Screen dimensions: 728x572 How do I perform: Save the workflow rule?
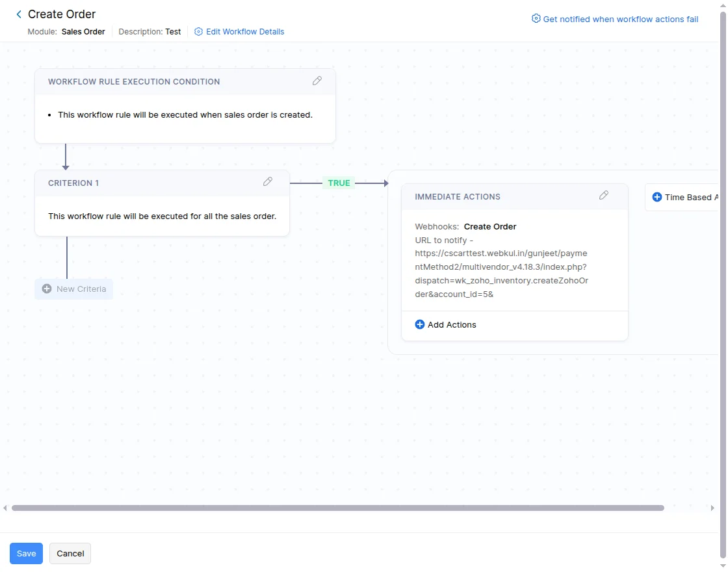(x=27, y=553)
